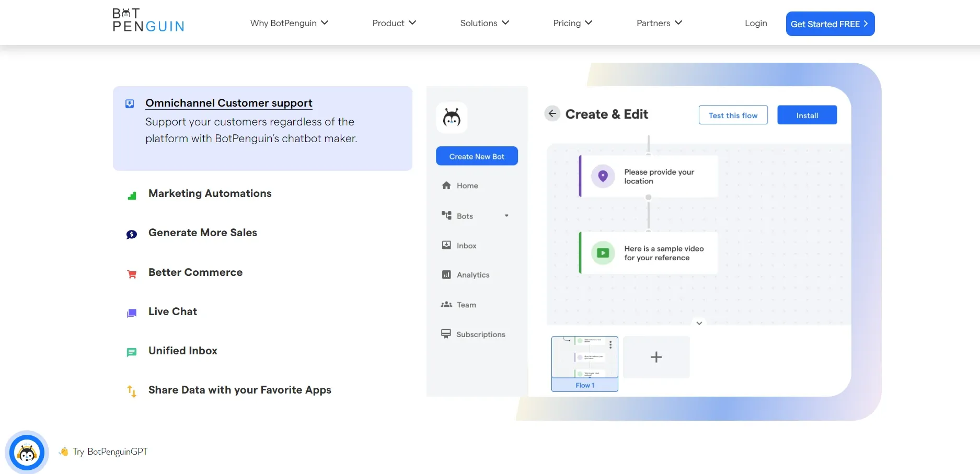
Task: Click the Analytics chart icon
Action: pyautogui.click(x=446, y=274)
